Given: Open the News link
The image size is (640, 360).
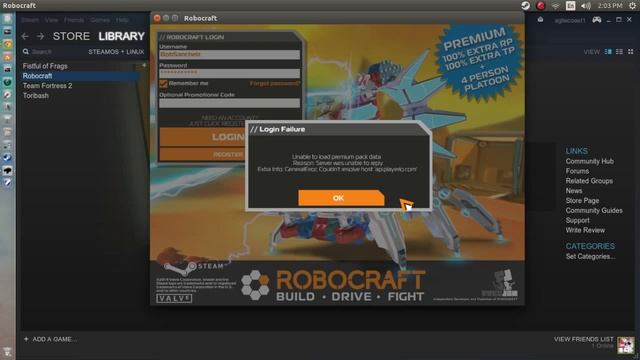Looking at the screenshot, I should click(574, 191).
